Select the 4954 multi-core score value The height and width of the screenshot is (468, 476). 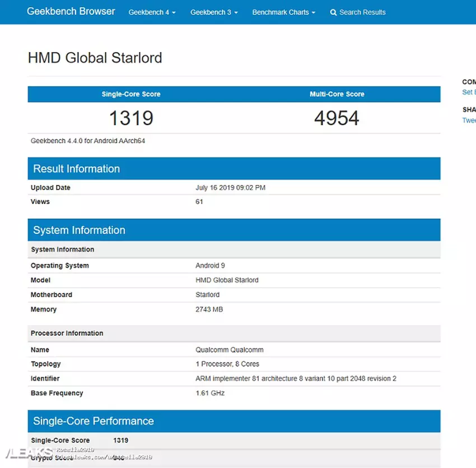point(337,118)
